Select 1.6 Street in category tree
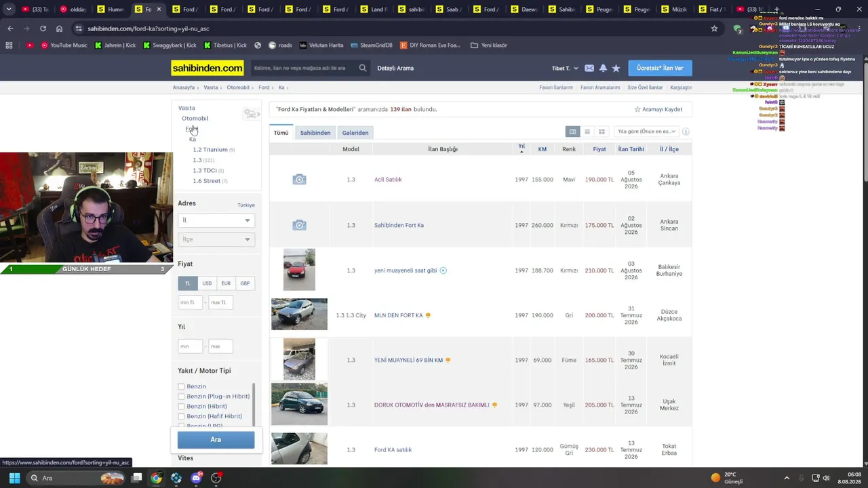This screenshot has height=488, width=868. (206, 181)
